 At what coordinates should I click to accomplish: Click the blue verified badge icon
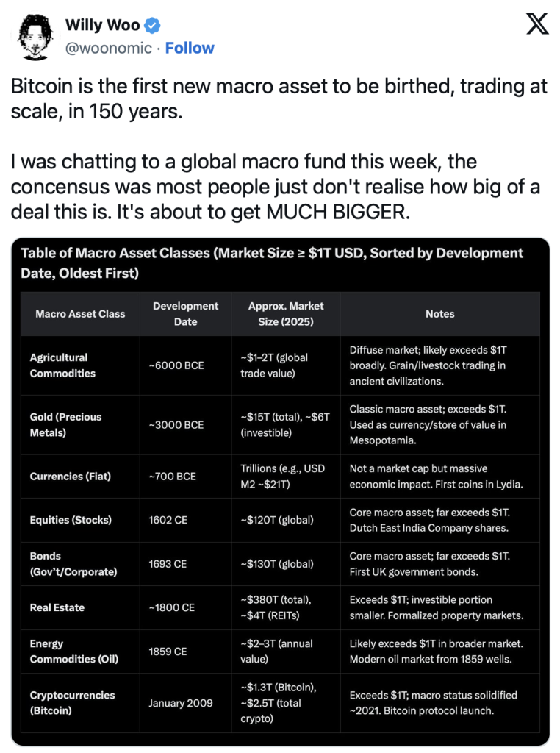[x=153, y=25]
